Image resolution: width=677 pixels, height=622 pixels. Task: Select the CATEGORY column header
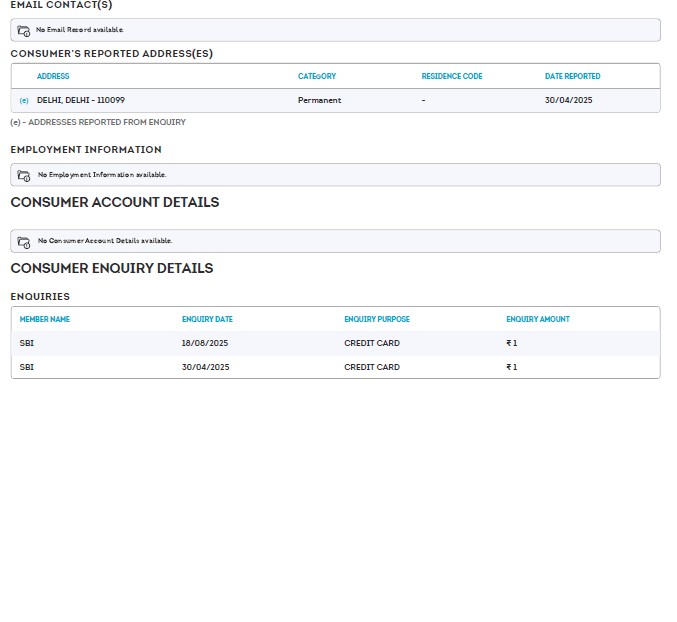(x=317, y=76)
